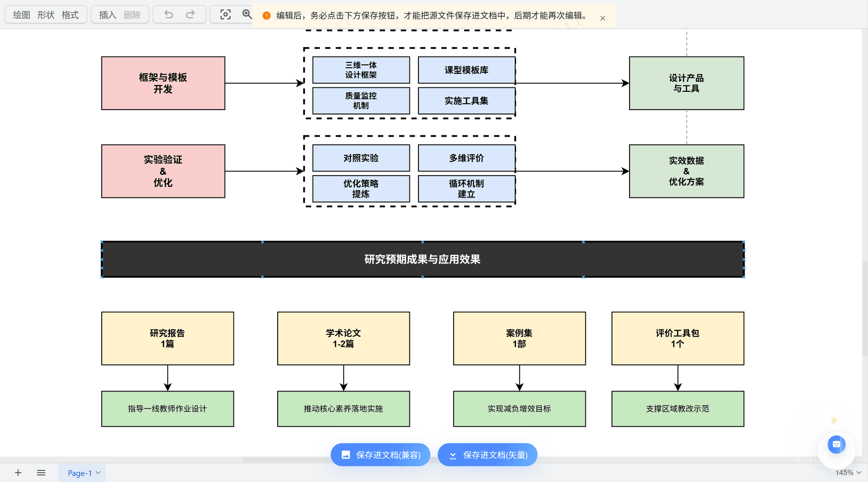Dismiss the orange save reminder notification

coord(602,18)
